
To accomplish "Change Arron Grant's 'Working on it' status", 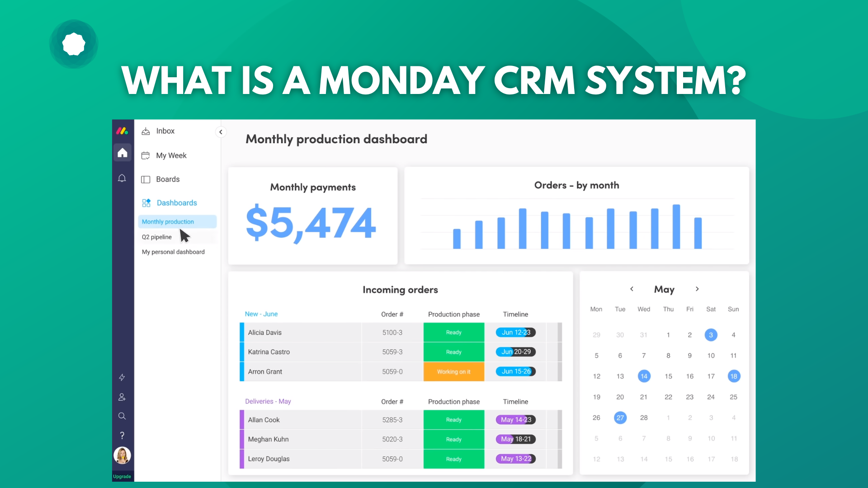I will [x=454, y=371].
